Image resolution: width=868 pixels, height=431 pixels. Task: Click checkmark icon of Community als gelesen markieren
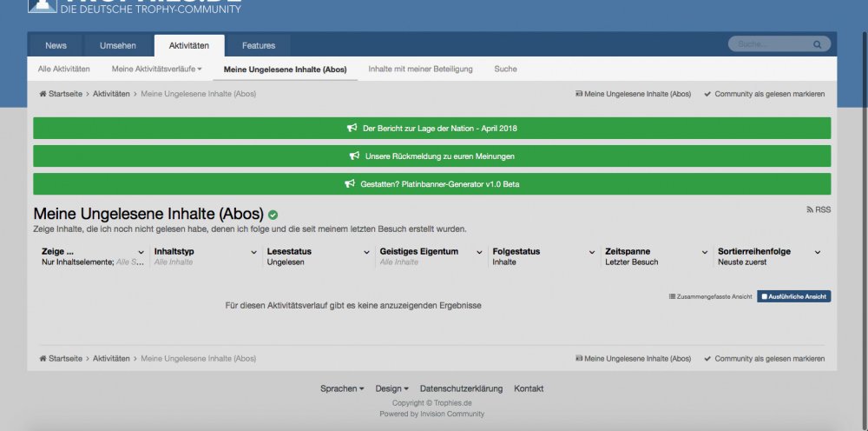point(707,94)
